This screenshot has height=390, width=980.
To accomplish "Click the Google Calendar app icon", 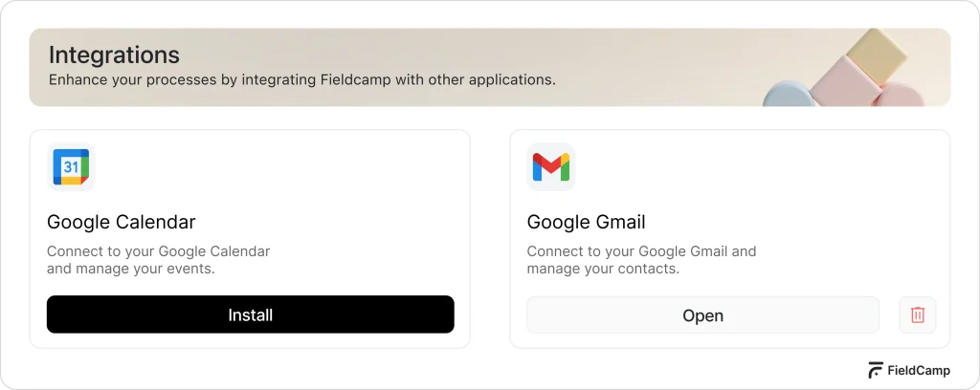I will tap(71, 167).
